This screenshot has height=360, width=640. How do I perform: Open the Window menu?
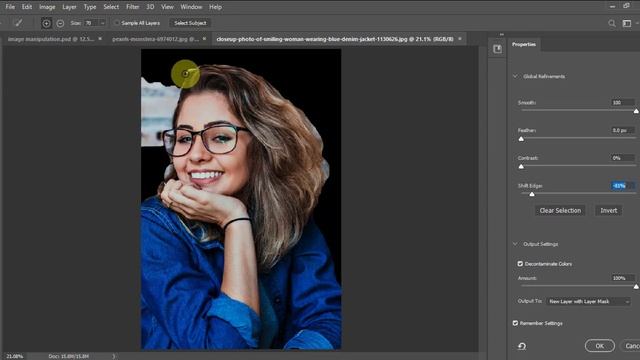[191, 7]
